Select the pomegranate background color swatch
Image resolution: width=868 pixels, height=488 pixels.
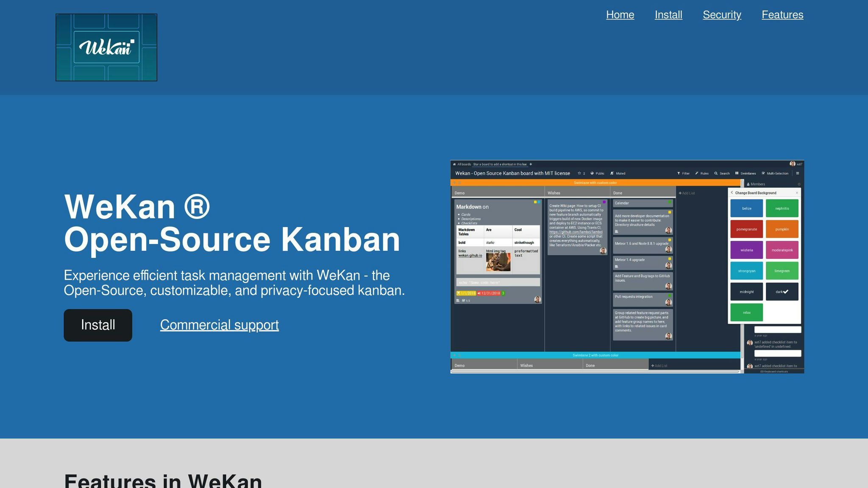(746, 229)
